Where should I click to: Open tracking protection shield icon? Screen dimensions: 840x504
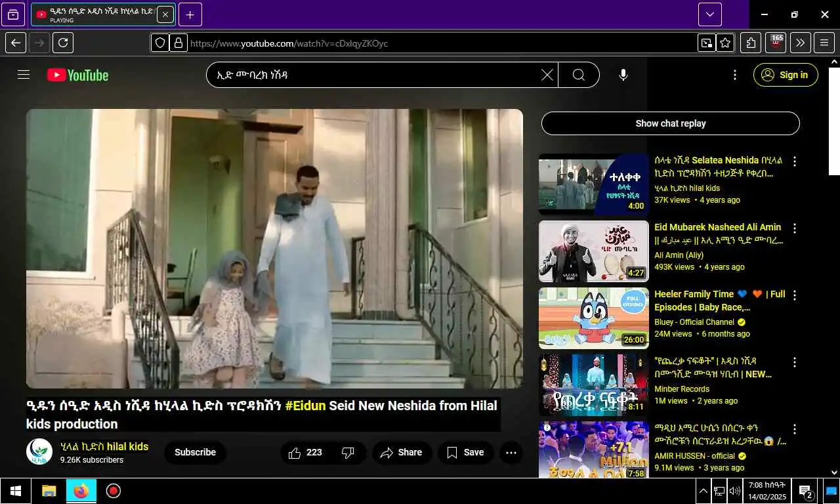pos(160,43)
